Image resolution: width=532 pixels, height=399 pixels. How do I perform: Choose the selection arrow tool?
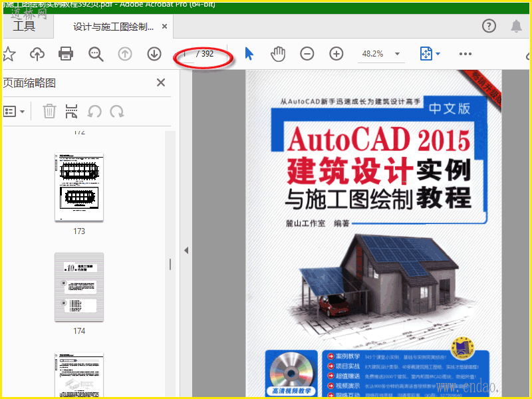click(x=249, y=54)
